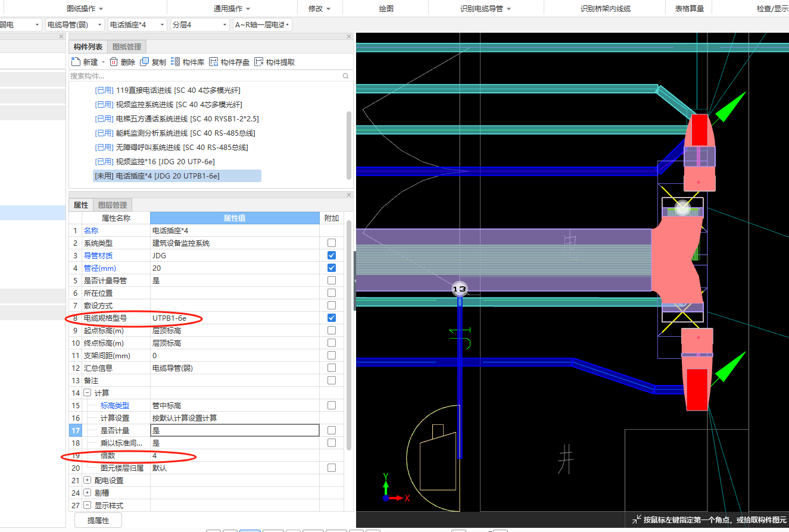Switch to the 图层管理 tab
This screenshot has width=789, height=532.
click(x=113, y=205)
